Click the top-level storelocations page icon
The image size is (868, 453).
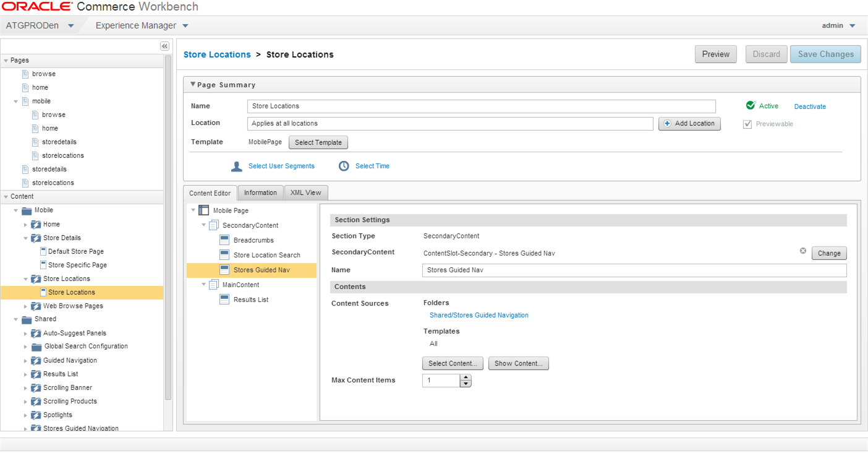click(25, 183)
